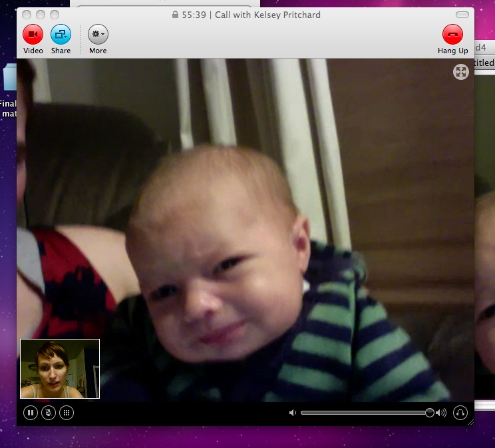Enter full screen video mode
Viewport: 495px width, 448px height.
coord(461,72)
